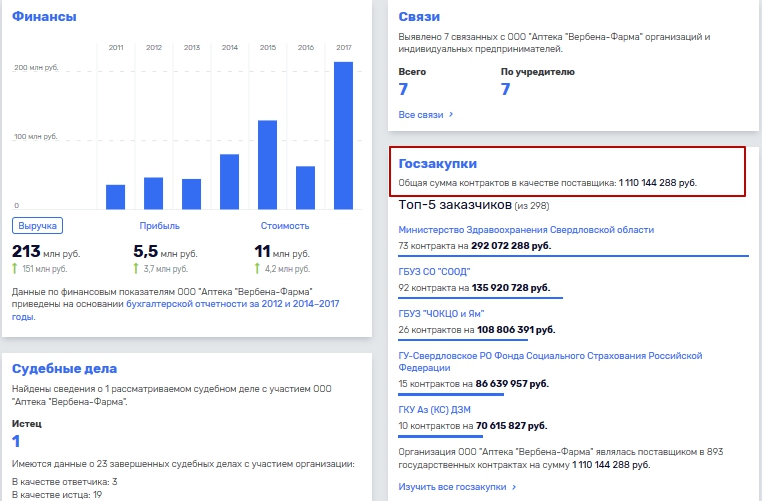The width and height of the screenshot is (762, 501).
Task: Open the ГБУЗ СО "СООД" customer link
Action: 434,272
